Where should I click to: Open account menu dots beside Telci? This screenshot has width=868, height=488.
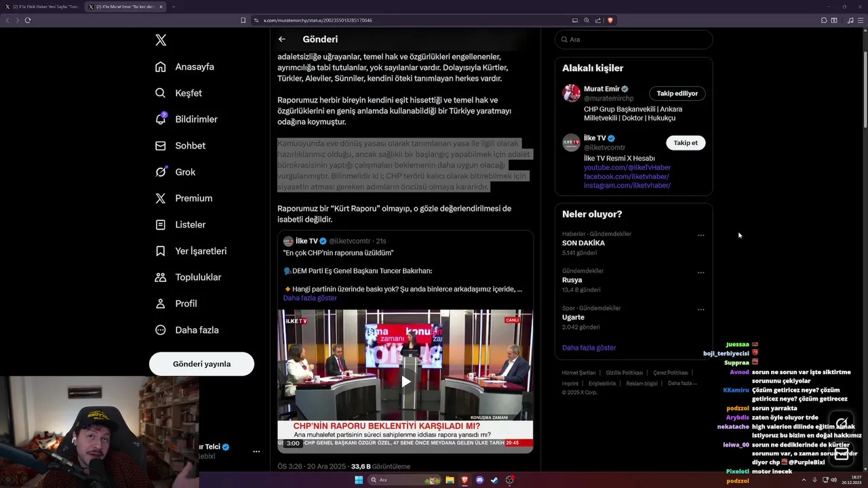[x=256, y=451]
